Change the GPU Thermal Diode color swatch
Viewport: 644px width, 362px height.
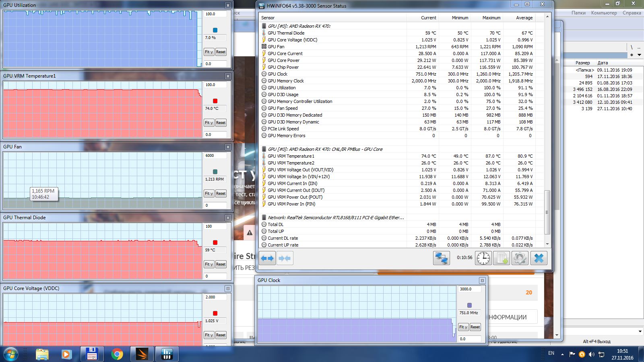pos(215,243)
